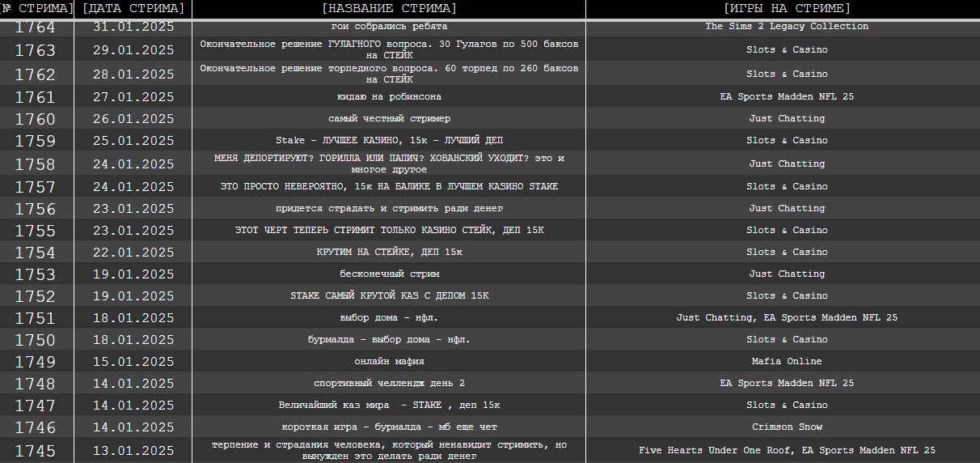Select stream number 1756
The height and width of the screenshot is (463, 980).
36,209
